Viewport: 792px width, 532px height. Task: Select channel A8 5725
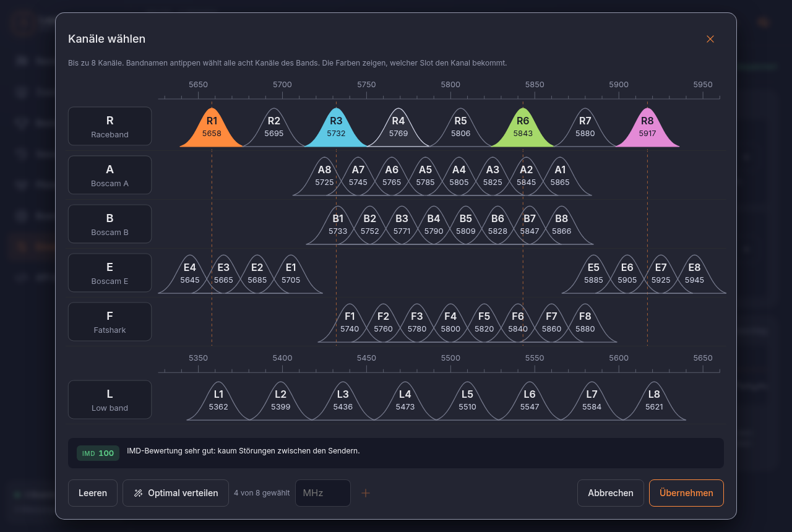[324, 176]
